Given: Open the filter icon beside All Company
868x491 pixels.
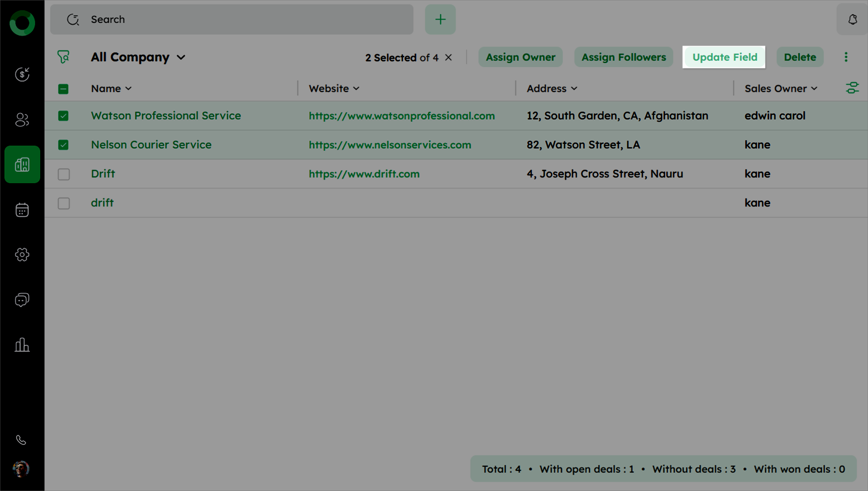Looking at the screenshot, I should (63, 57).
